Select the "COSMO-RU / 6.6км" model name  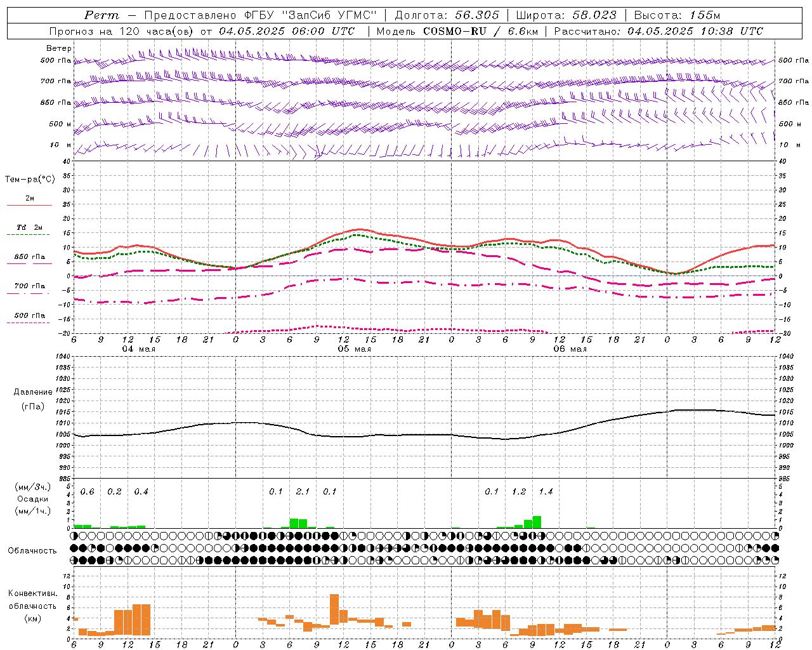point(480,31)
